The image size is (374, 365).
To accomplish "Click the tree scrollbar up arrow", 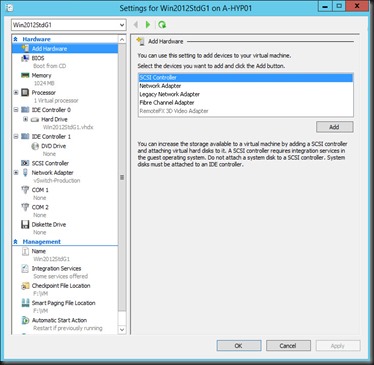I will click(122, 40).
